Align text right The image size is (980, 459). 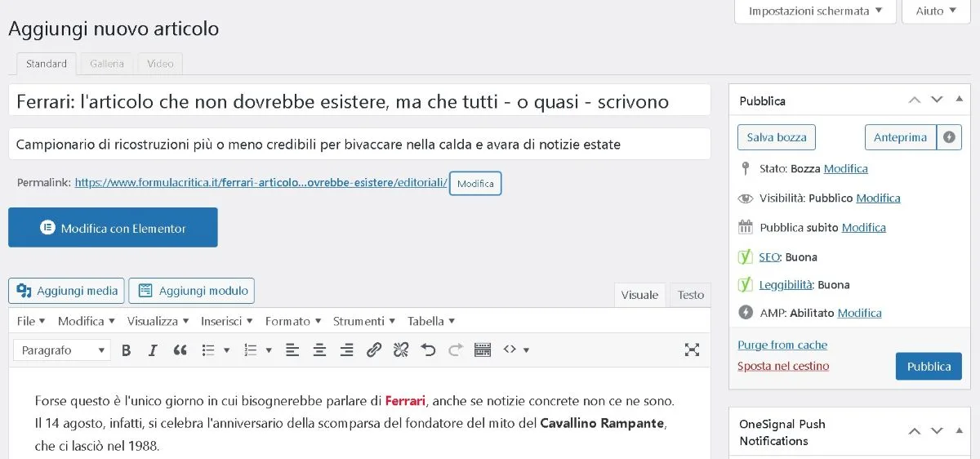tap(346, 350)
